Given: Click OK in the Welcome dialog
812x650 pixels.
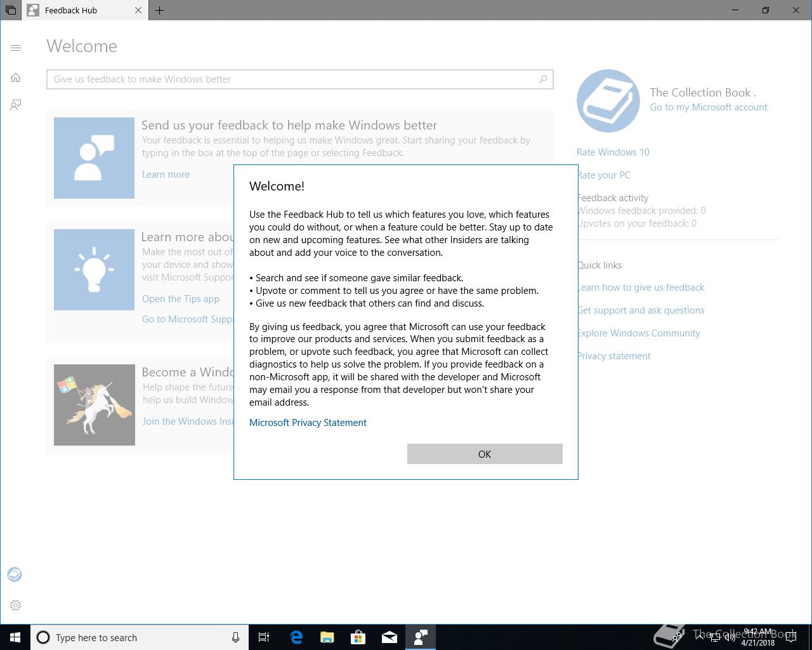Looking at the screenshot, I should pyautogui.click(x=485, y=454).
